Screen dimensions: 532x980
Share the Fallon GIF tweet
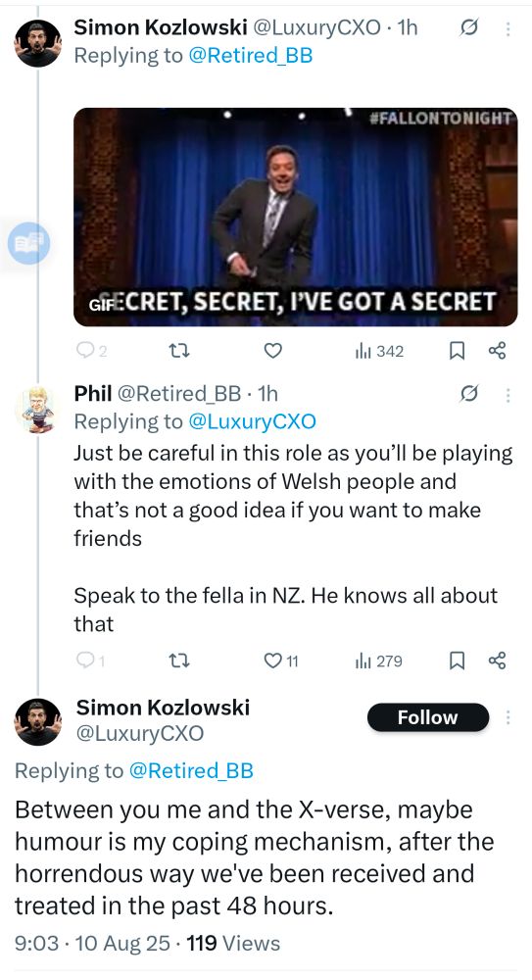(x=497, y=351)
